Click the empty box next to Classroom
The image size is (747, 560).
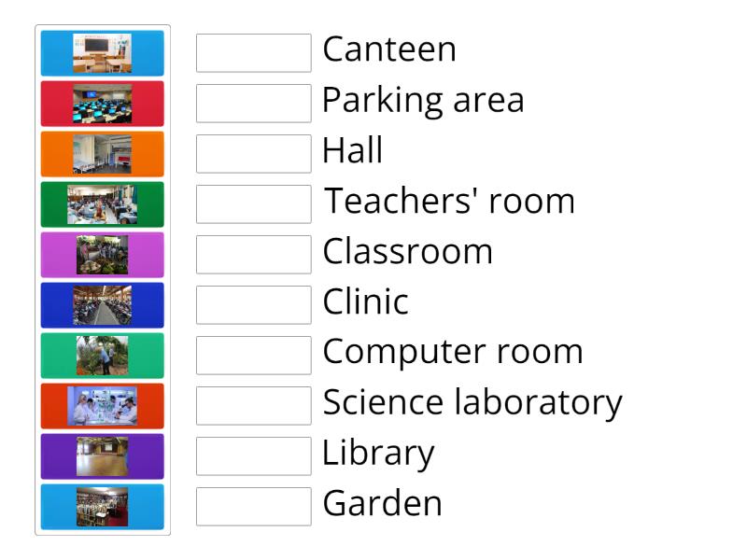pos(253,255)
